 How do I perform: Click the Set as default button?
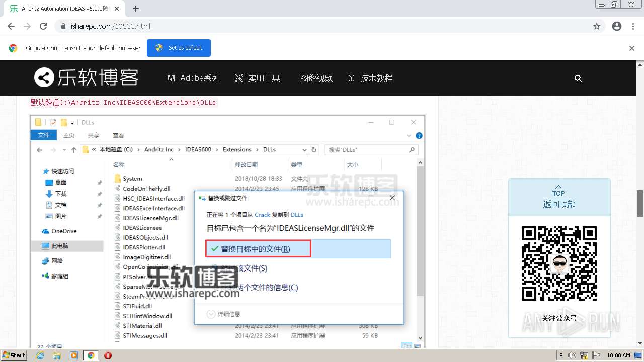coord(179,48)
